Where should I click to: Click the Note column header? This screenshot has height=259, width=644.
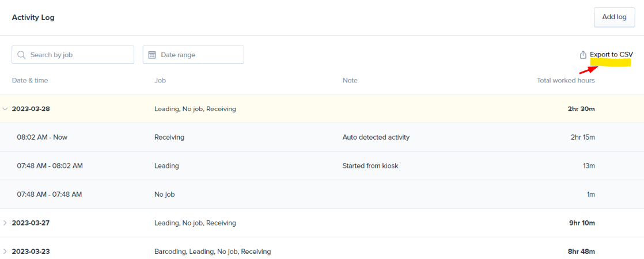[350, 81]
